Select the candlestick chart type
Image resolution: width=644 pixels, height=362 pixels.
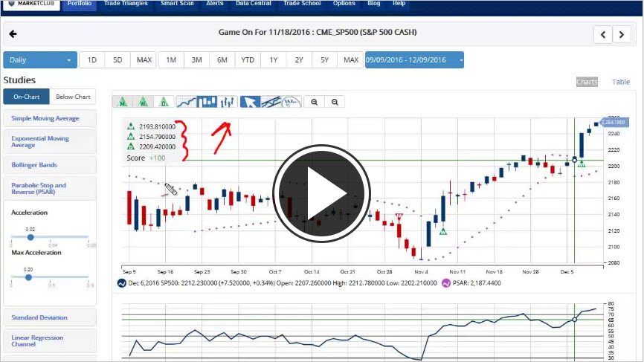click(207, 102)
